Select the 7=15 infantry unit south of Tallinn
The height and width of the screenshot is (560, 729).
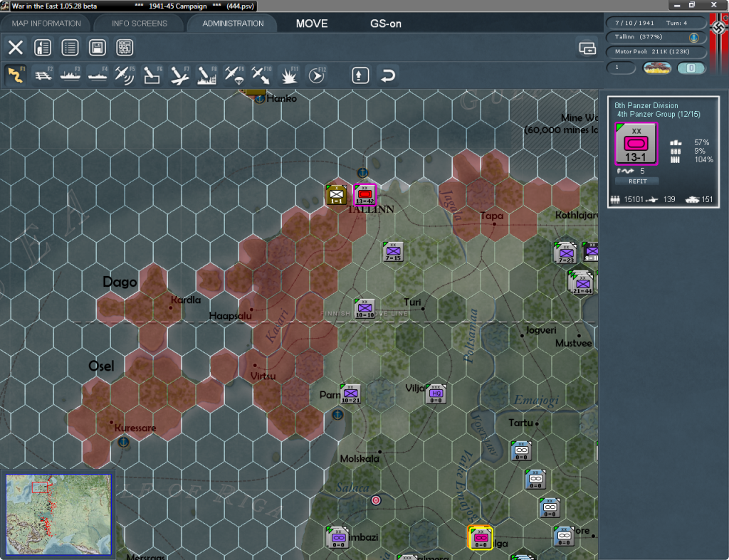(x=393, y=252)
